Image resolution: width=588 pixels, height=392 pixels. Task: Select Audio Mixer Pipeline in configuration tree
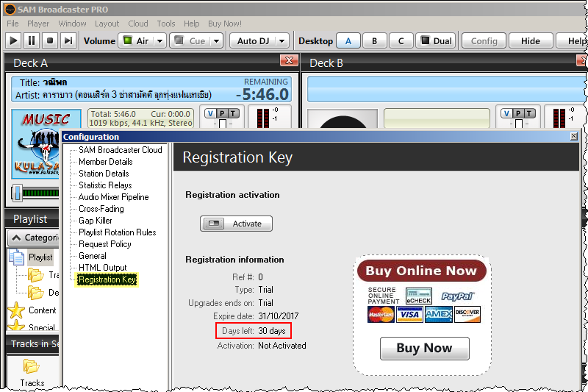pyautogui.click(x=114, y=197)
